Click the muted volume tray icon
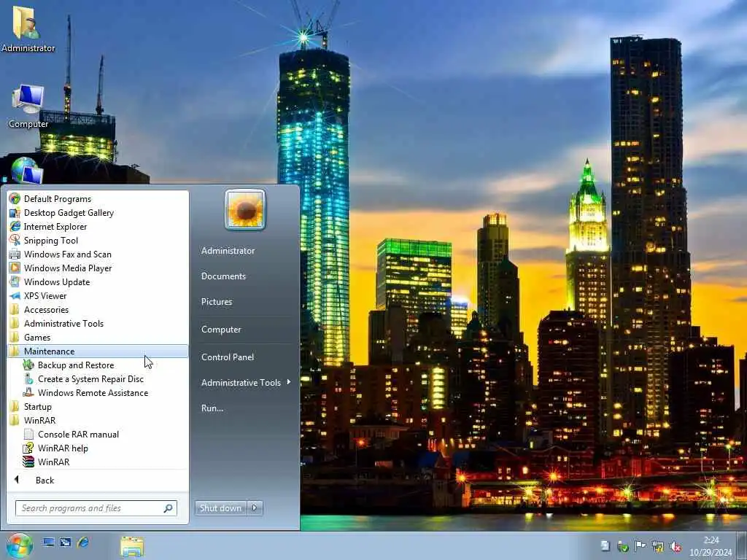This screenshot has height=560, width=747. 675,546
